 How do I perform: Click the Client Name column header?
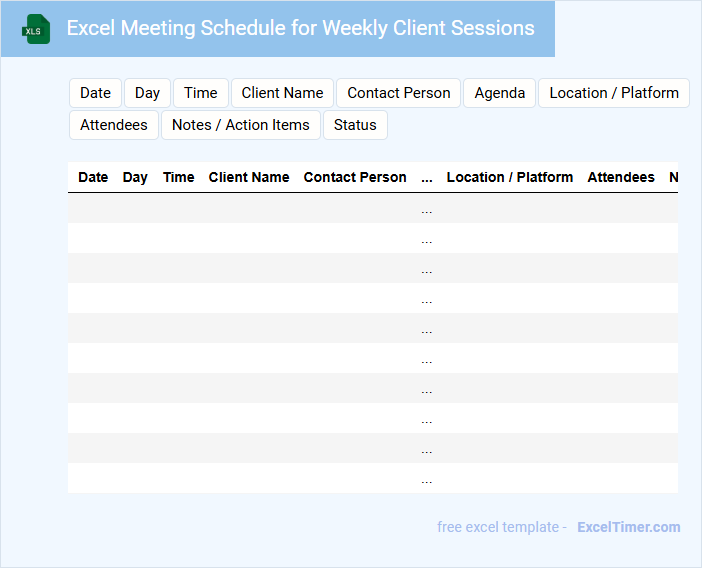pyautogui.click(x=249, y=177)
